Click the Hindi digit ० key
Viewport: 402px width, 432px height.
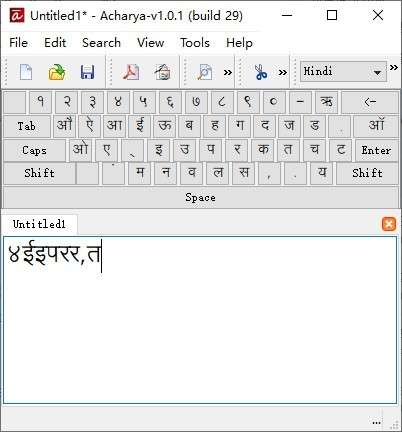(274, 102)
